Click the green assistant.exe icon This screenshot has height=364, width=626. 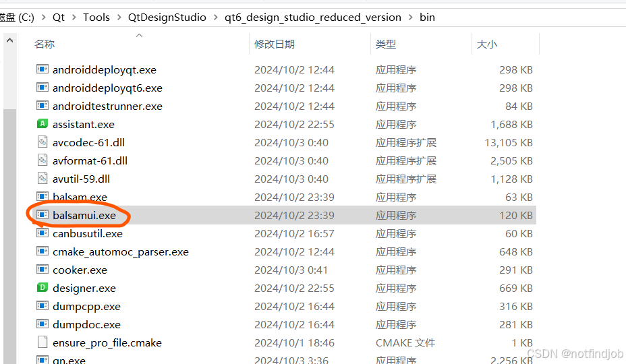click(42, 124)
